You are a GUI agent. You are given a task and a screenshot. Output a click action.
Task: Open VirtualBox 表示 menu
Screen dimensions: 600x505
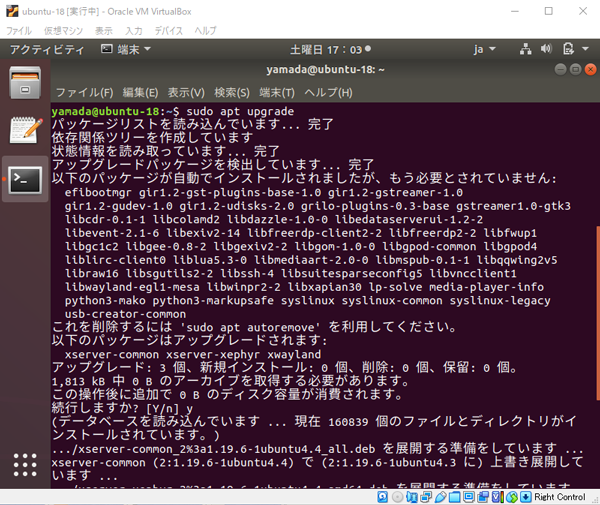pos(104,31)
